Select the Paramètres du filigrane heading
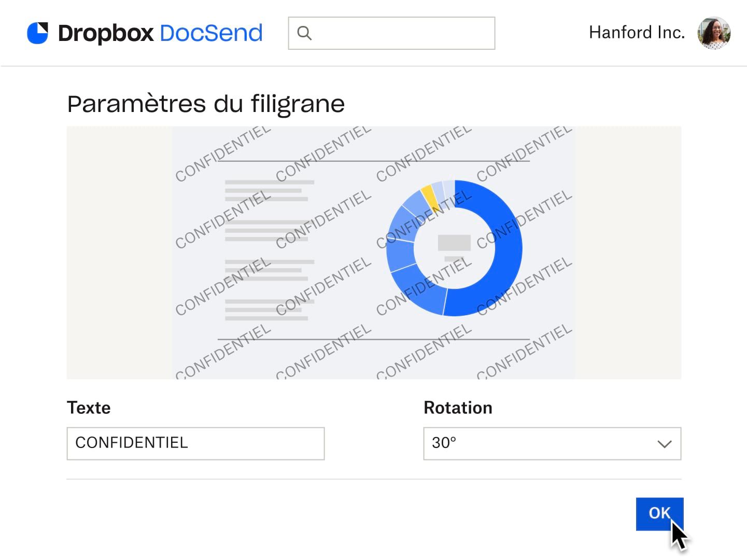The image size is (747, 560). click(x=206, y=104)
